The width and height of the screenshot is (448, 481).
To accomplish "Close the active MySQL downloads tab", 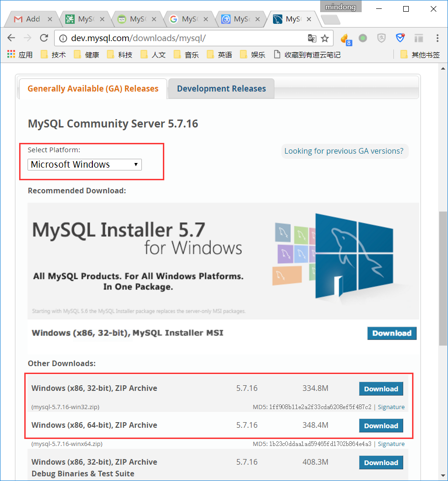I will pos(309,19).
